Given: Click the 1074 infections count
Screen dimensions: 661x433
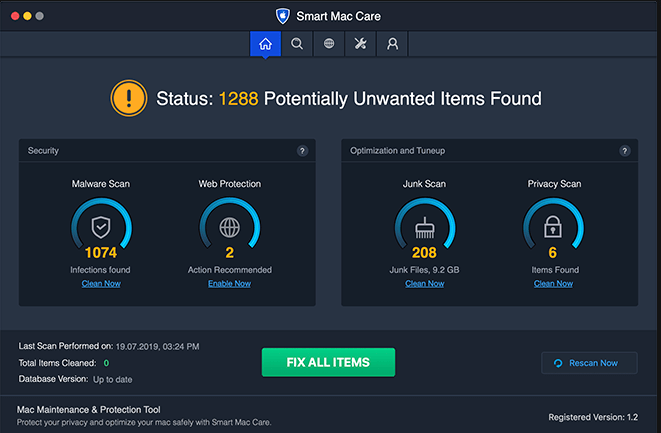Looking at the screenshot, I should [101, 253].
